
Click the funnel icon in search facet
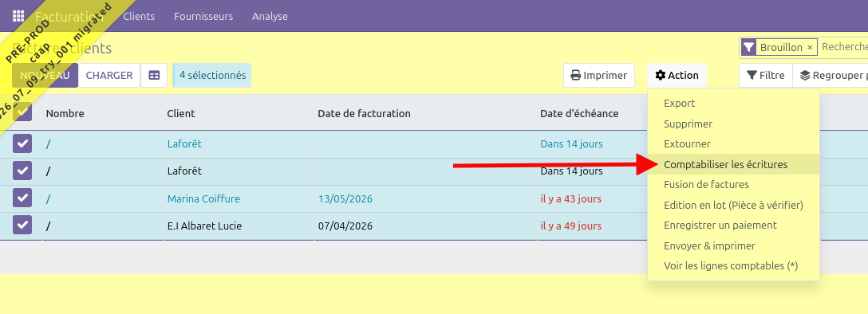[748, 48]
